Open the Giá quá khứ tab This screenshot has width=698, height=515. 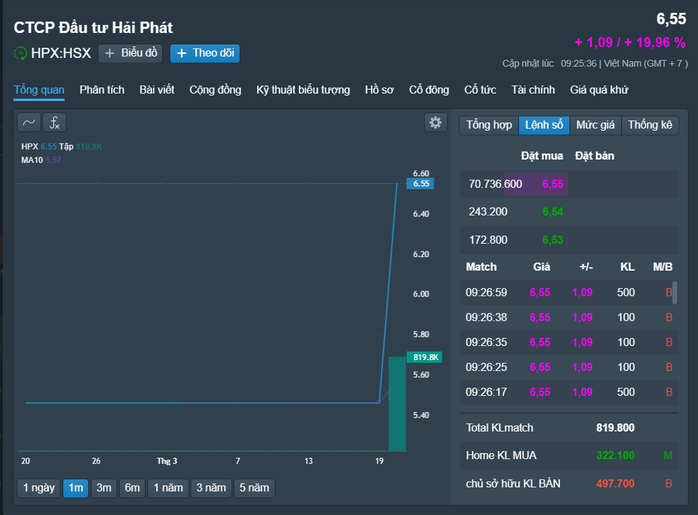click(x=599, y=90)
